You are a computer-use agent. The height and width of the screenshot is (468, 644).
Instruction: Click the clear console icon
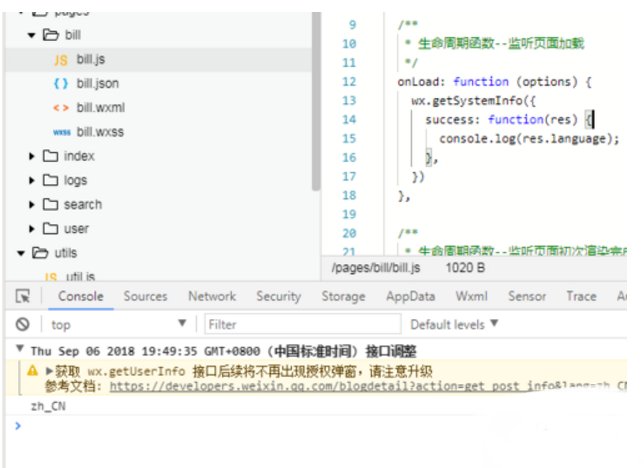(22, 325)
